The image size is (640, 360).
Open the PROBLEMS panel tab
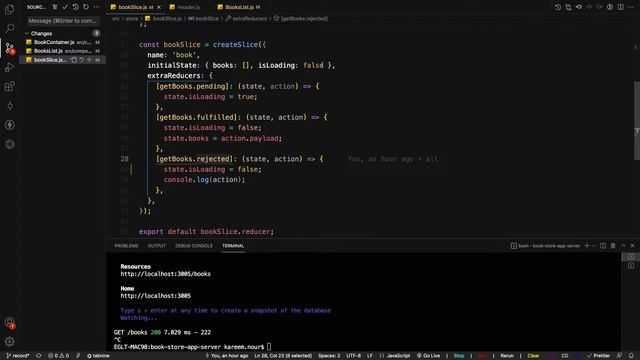pos(127,246)
